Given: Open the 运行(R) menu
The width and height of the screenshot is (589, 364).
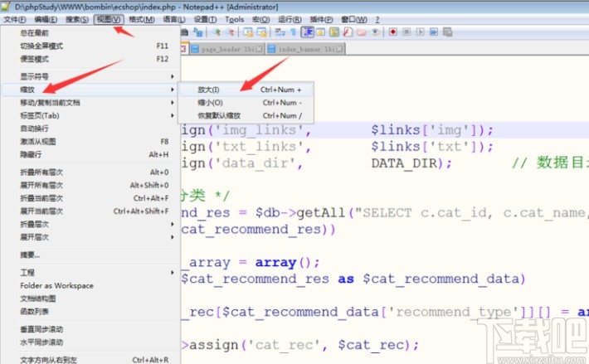Looking at the screenshot, I should pyautogui.click(x=290, y=20).
